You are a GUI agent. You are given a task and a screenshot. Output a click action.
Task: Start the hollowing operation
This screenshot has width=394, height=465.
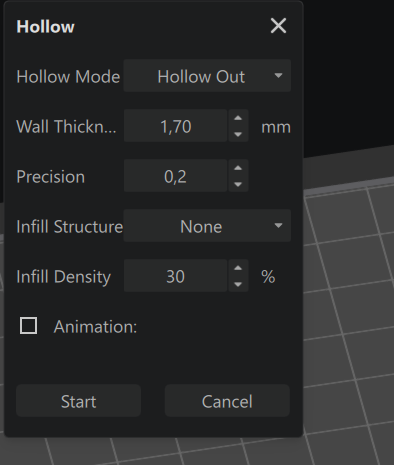(78, 401)
